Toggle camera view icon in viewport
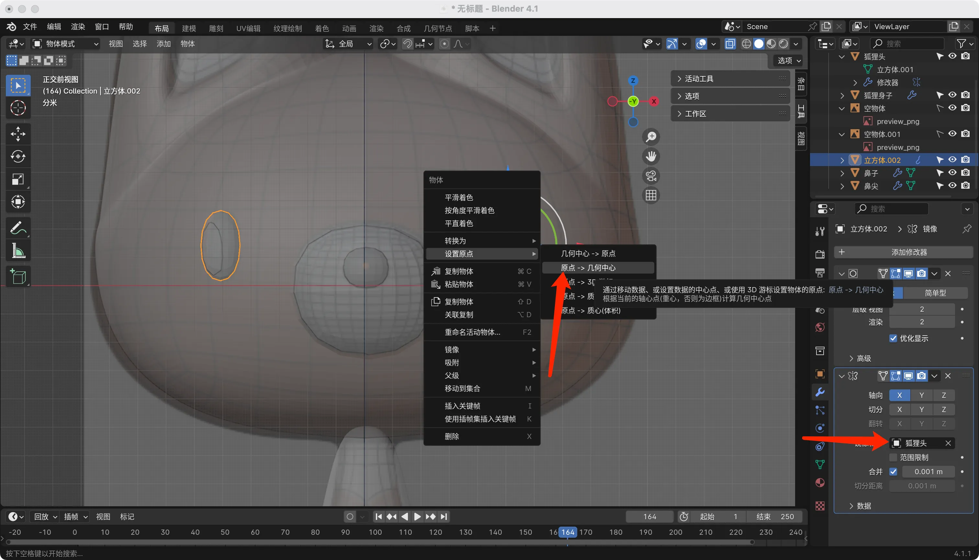This screenshot has height=560, width=979. [x=651, y=176]
